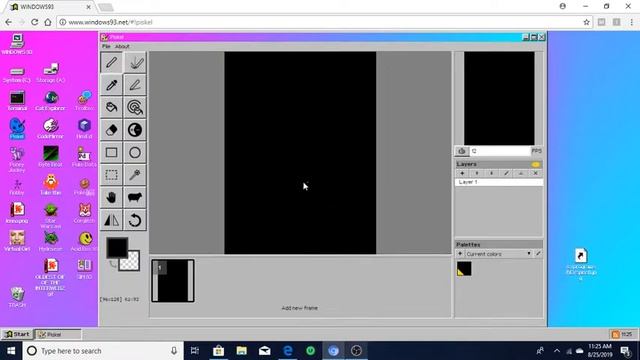
Task: Click the Type here to search box
Action: pos(103,351)
